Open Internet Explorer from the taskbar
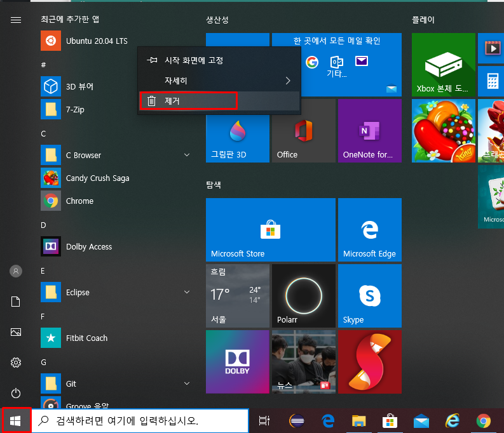The width and height of the screenshot is (504, 433). [453, 420]
